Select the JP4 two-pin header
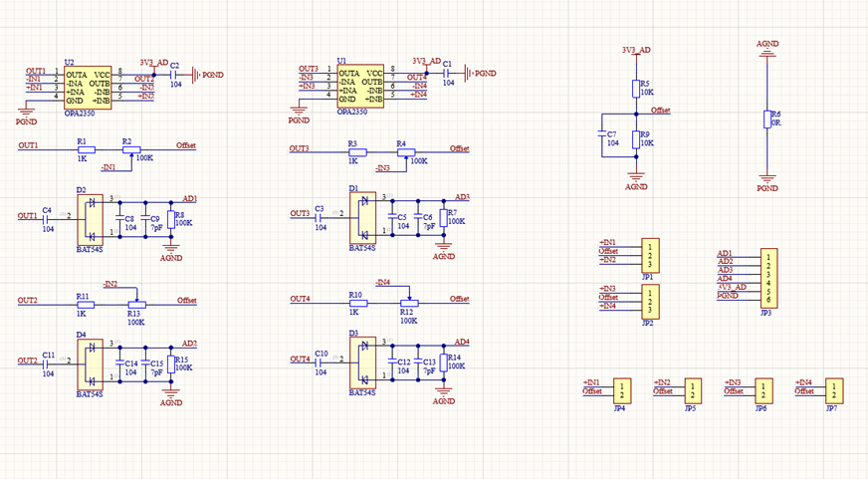 point(622,391)
